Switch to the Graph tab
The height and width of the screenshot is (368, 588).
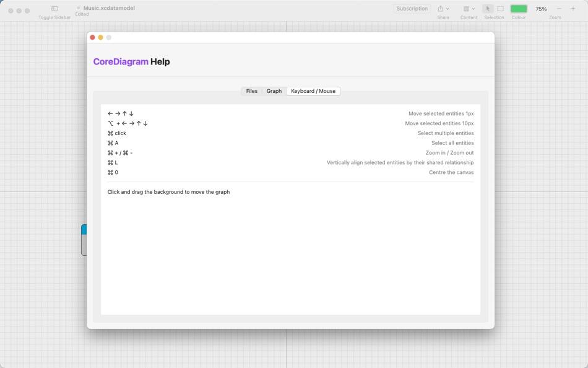(274, 91)
